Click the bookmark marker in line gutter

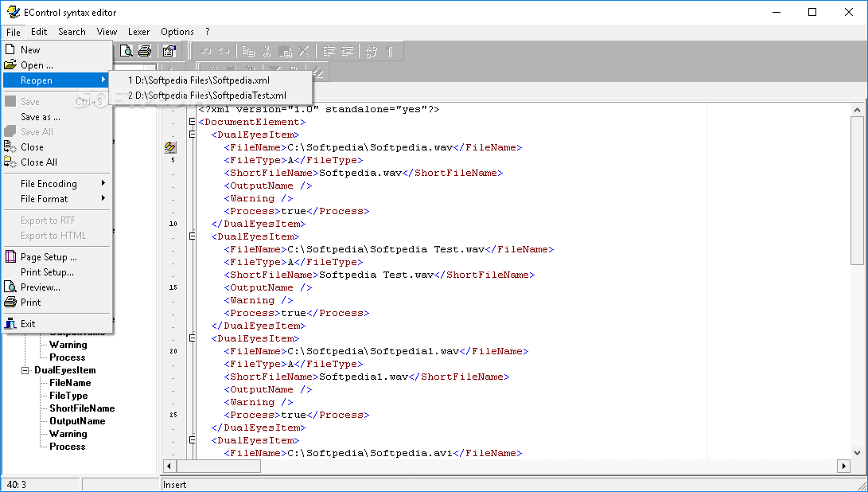click(170, 147)
